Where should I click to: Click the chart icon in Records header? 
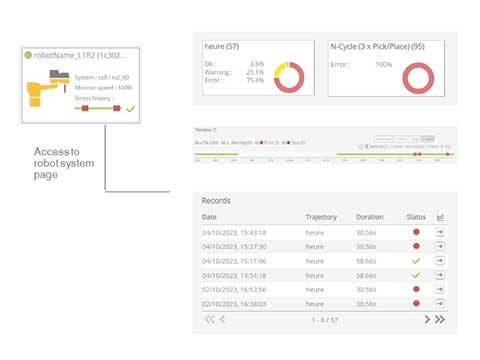[x=440, y=218]
